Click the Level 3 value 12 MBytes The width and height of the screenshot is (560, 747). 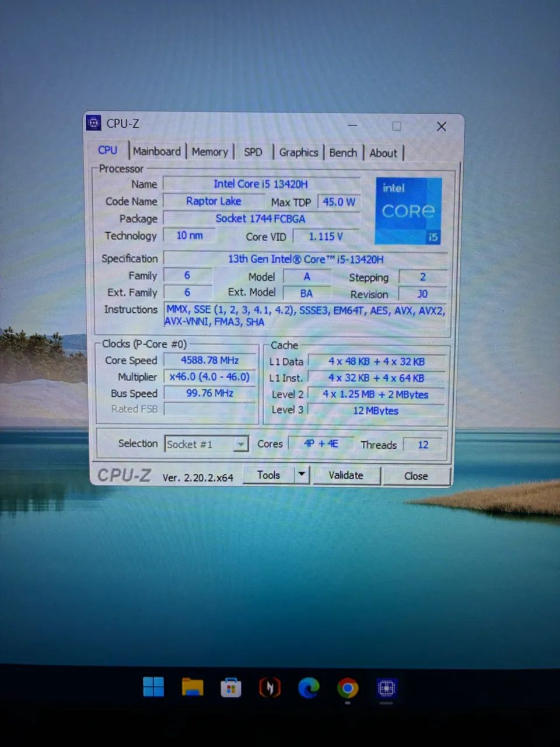377,411
